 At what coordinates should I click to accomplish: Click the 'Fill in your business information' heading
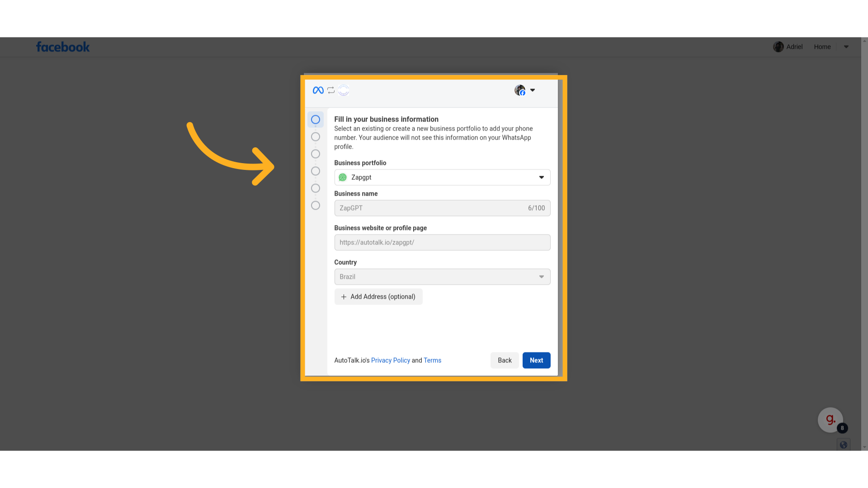386,119
